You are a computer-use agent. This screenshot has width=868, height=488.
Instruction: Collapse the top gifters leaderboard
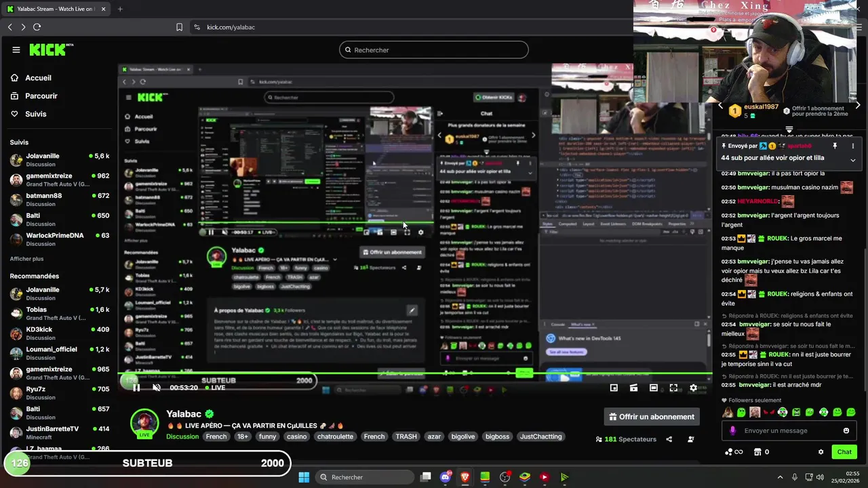pos(789,129)
